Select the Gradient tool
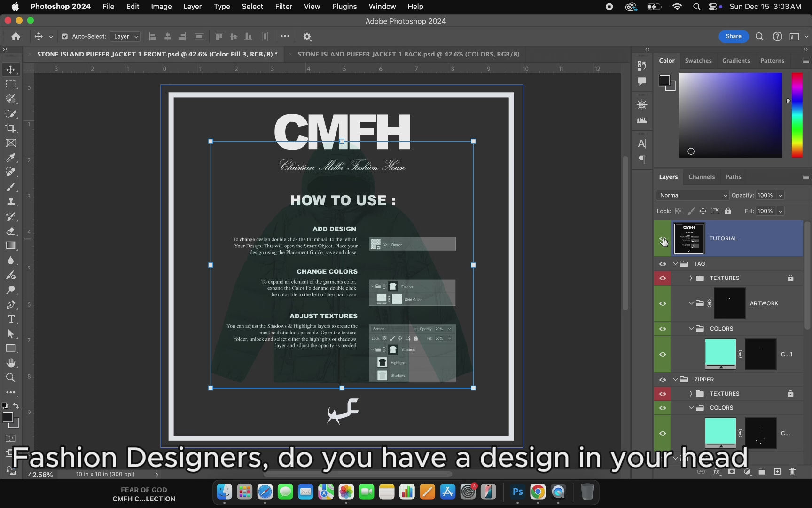 [10, 246]
